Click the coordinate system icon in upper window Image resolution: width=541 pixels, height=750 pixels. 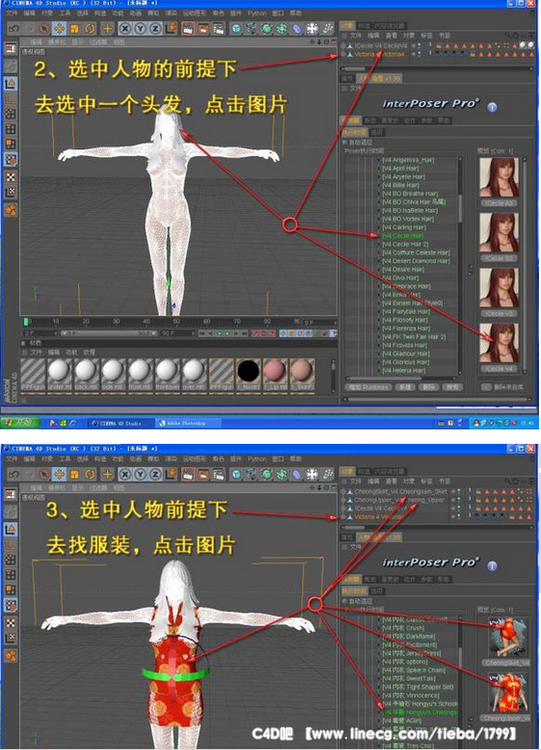click(171, 29)
